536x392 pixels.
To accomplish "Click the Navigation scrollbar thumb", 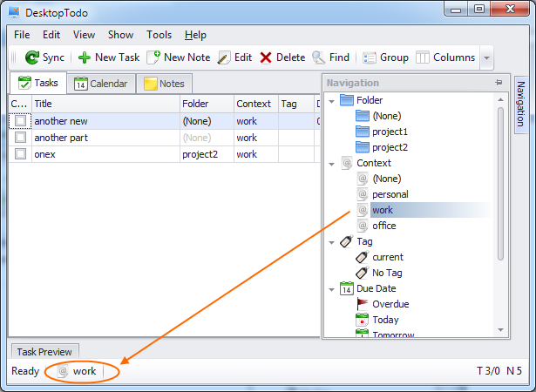I will [x=500, y=184].
